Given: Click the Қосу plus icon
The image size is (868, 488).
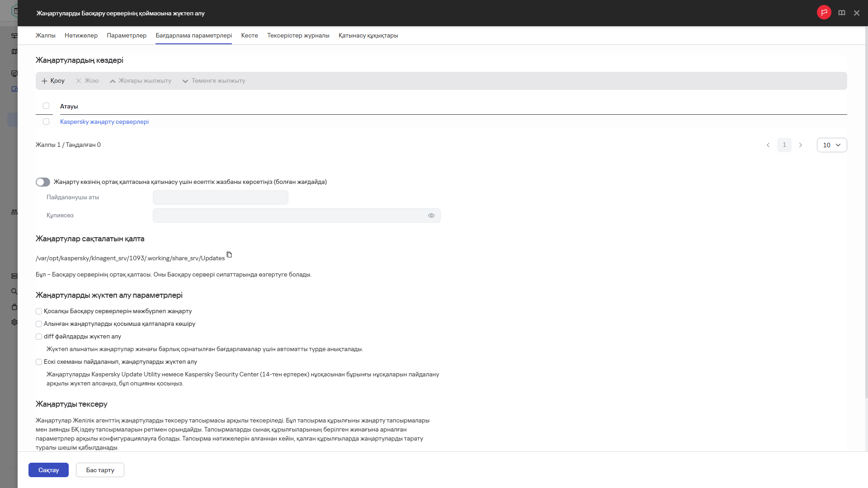Looking at the screenshot, I should click(44, 81).
